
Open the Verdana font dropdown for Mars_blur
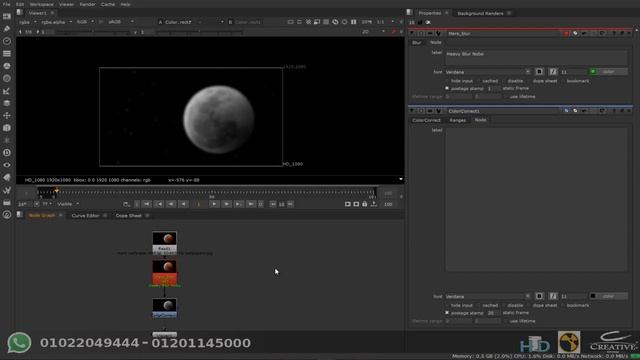(488, 72)
